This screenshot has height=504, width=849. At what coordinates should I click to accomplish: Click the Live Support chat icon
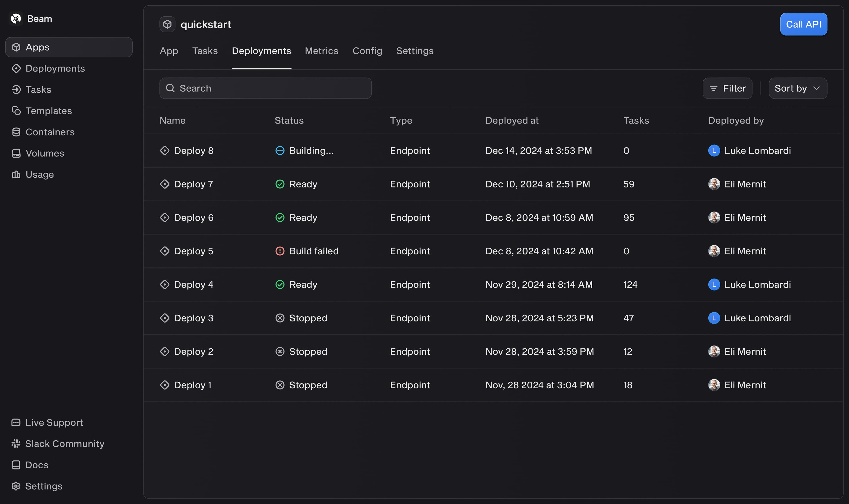click(x=16, y=422)
